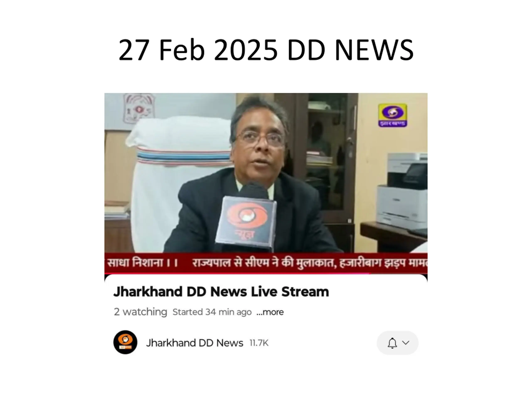
Task: Click the 11.7K subscriber count
Action: [259, 343]
